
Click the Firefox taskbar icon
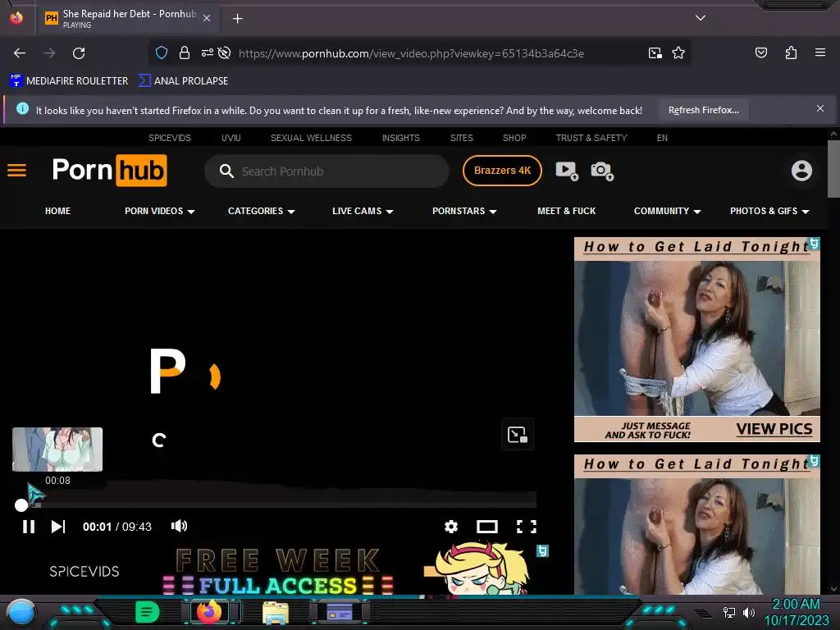tap(209, 612)
